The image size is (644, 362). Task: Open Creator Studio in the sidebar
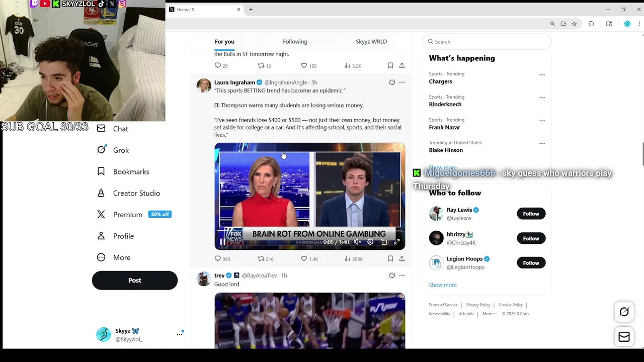(x=128, y=193)
